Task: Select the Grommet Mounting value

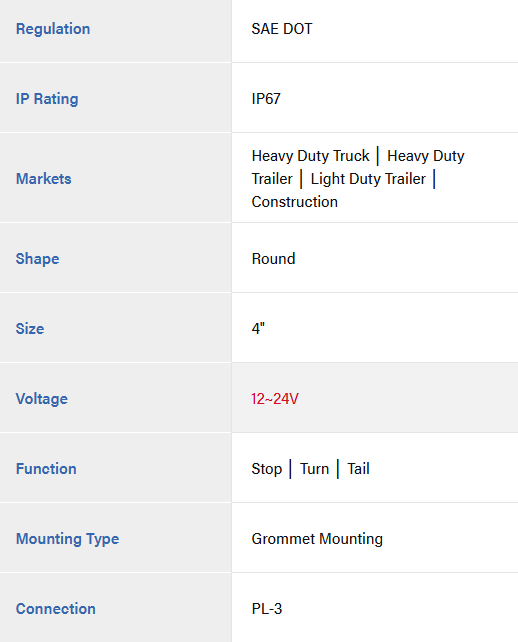Action: 317,539
